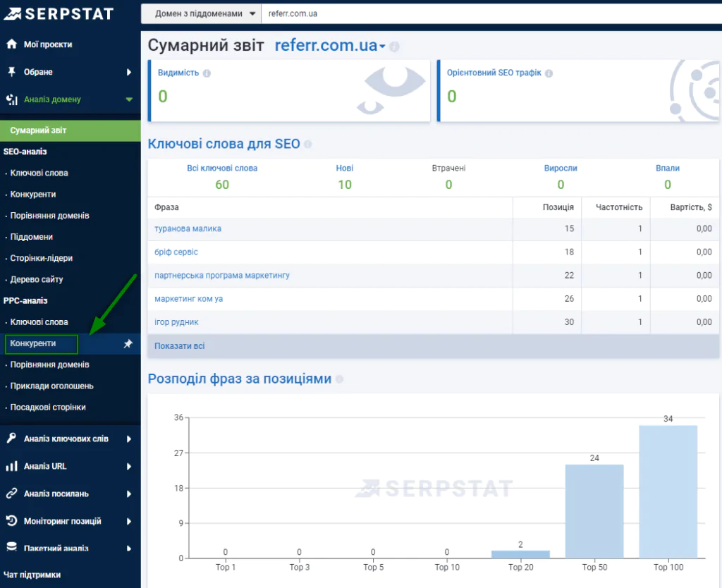Click the Пакетний аналіз database icon
The width and height of the screenshot is (722, 588).
[x=11, y=547]
